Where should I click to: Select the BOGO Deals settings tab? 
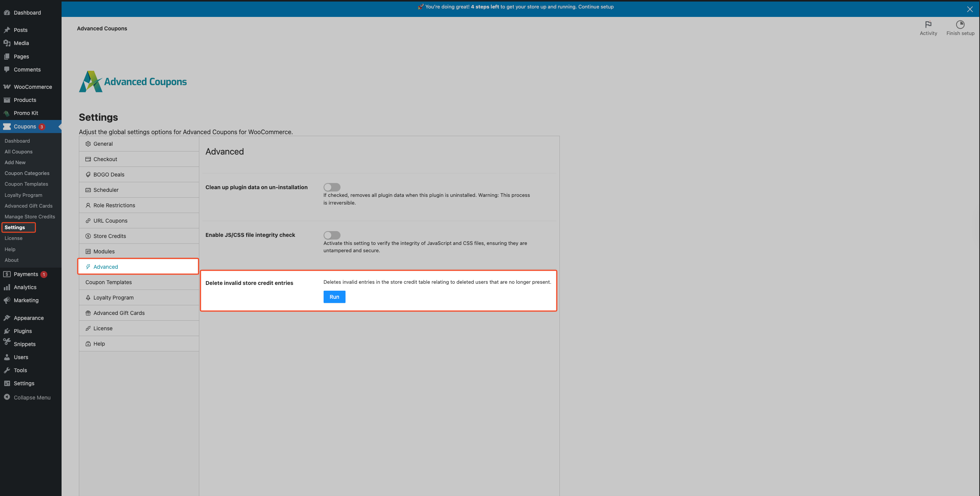[x=109, y=175]
